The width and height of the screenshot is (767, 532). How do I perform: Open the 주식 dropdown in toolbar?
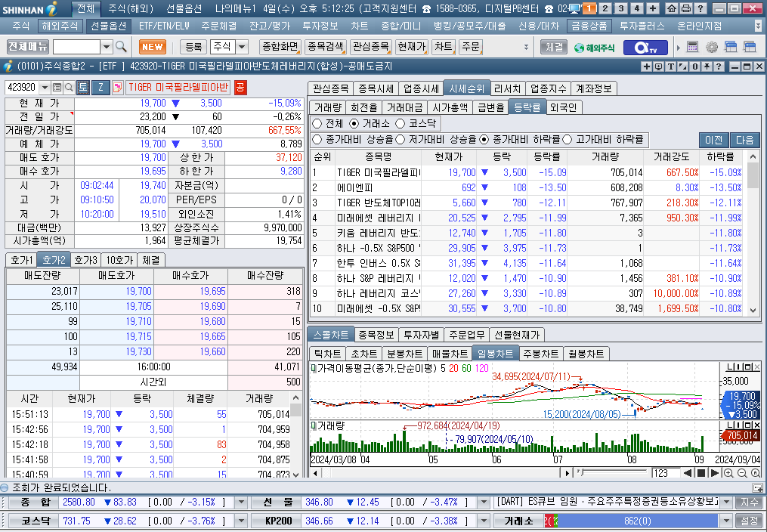click(x=242, y=47)
